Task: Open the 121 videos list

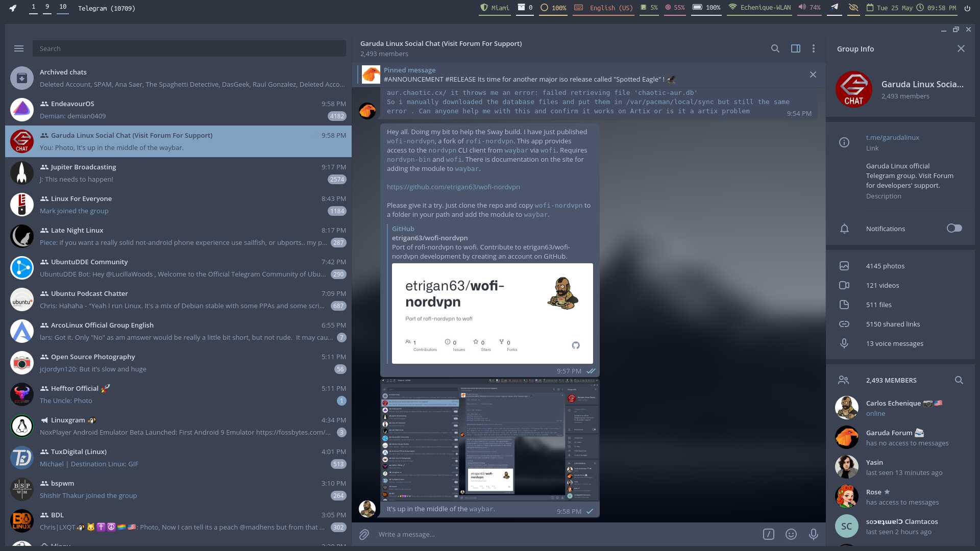Action: 900,285
